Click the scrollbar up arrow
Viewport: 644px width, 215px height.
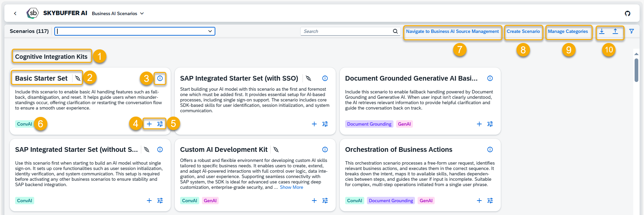point(636,54)
